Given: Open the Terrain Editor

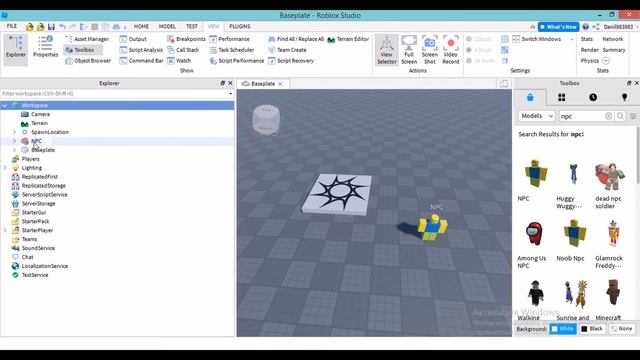Looking at the screenshot, I should coord(348,39).
